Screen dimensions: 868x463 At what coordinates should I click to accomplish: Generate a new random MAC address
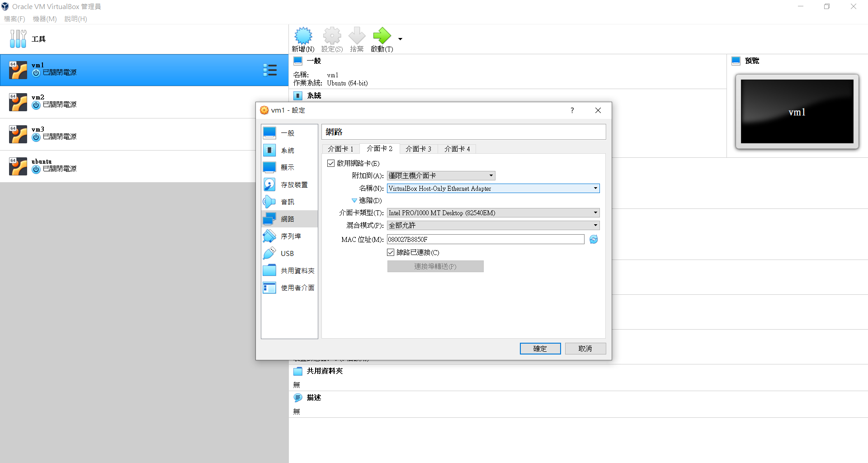click(594, 239)
